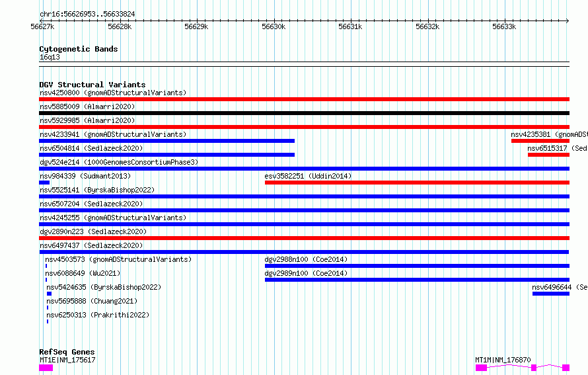Viewport: 588px width, 375px height.
Task: Click the short red nsv6515317 bar
Action: point(548,155)
